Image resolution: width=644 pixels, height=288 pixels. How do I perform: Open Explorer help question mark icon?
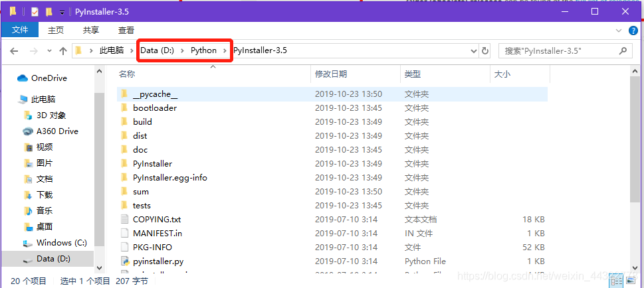[633, 31]
